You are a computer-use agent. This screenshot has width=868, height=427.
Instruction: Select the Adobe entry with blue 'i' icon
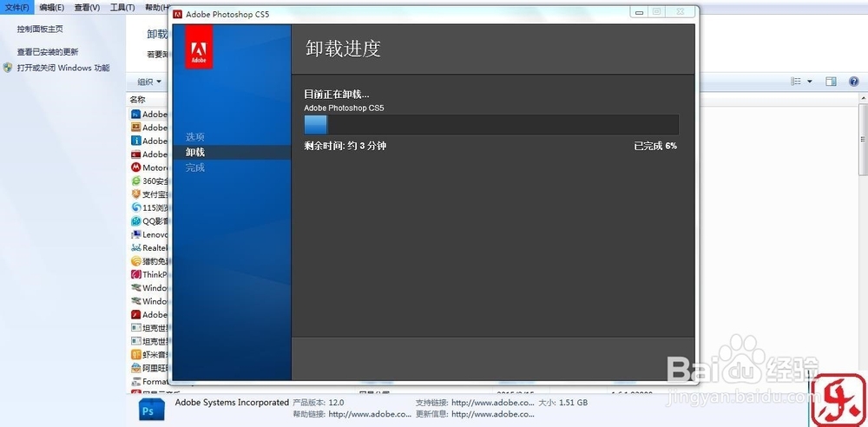tap(135, 141)
